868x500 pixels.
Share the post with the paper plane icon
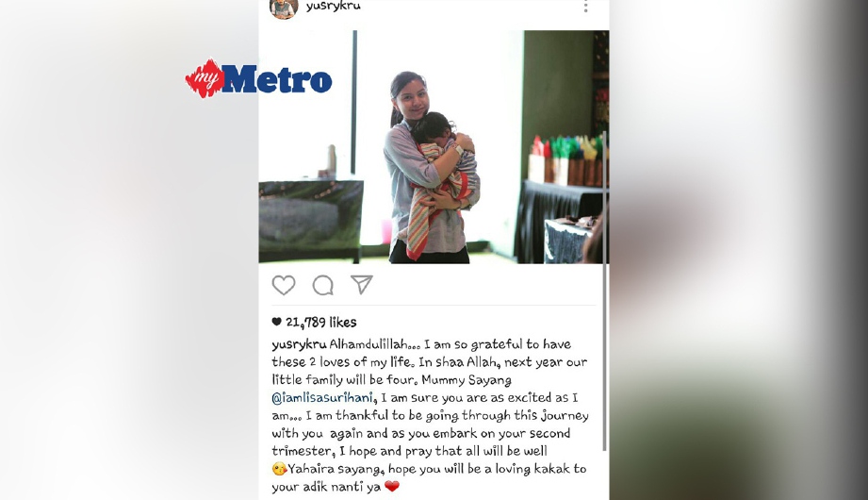(x=362, y=284)
